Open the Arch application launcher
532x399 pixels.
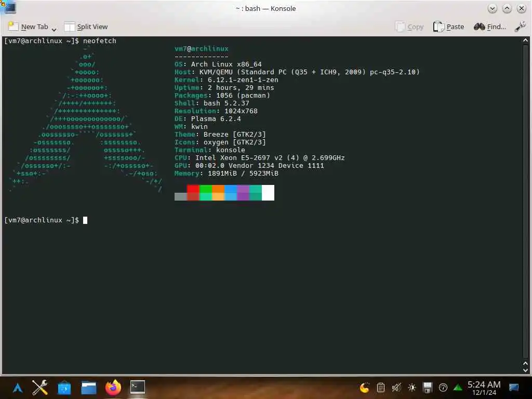tap(18, 388)
